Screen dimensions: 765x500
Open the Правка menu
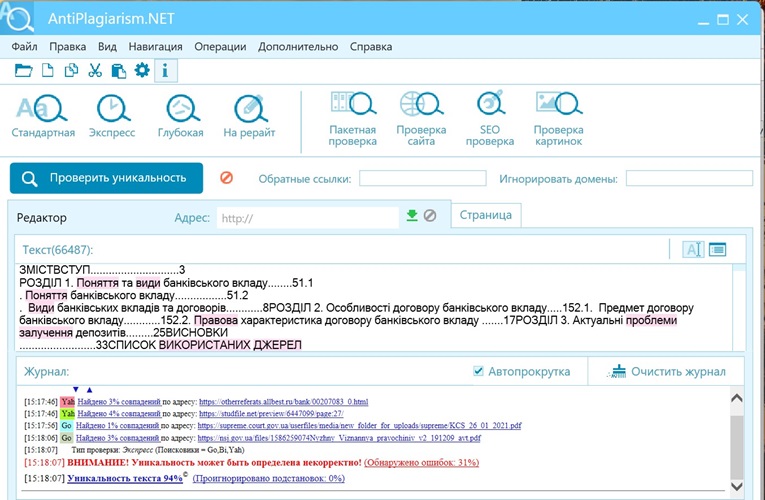tap(67, 46)
